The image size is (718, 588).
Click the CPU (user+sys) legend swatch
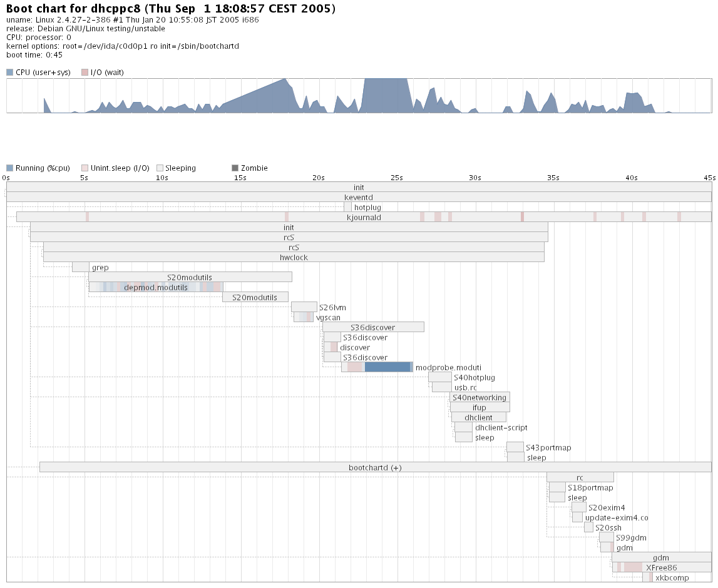[x=9, y=73]
